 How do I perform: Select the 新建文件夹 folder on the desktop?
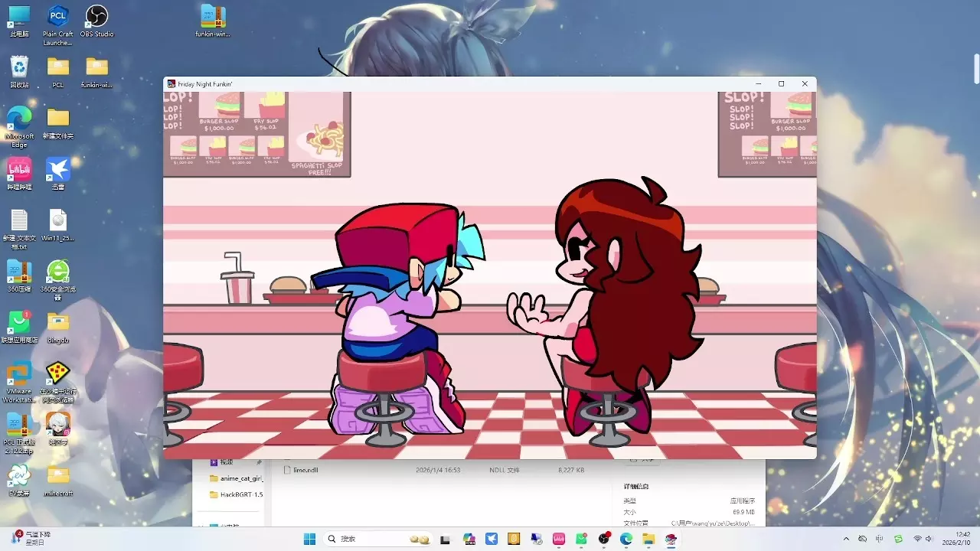pyautogui.click(x=58, y=122)
